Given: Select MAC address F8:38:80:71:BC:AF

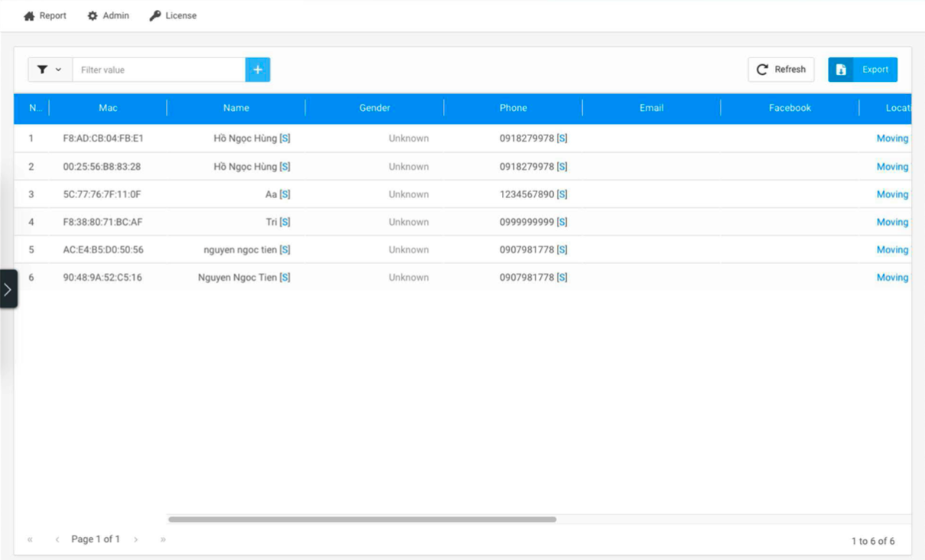Looking at the screenshot, I should click(103, 222).
